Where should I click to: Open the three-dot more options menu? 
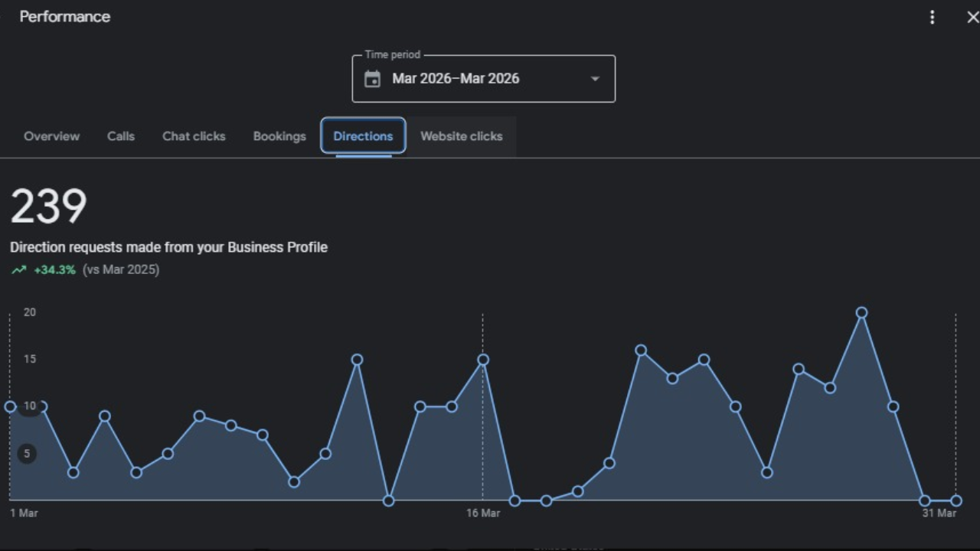click(x=932, y=17)
